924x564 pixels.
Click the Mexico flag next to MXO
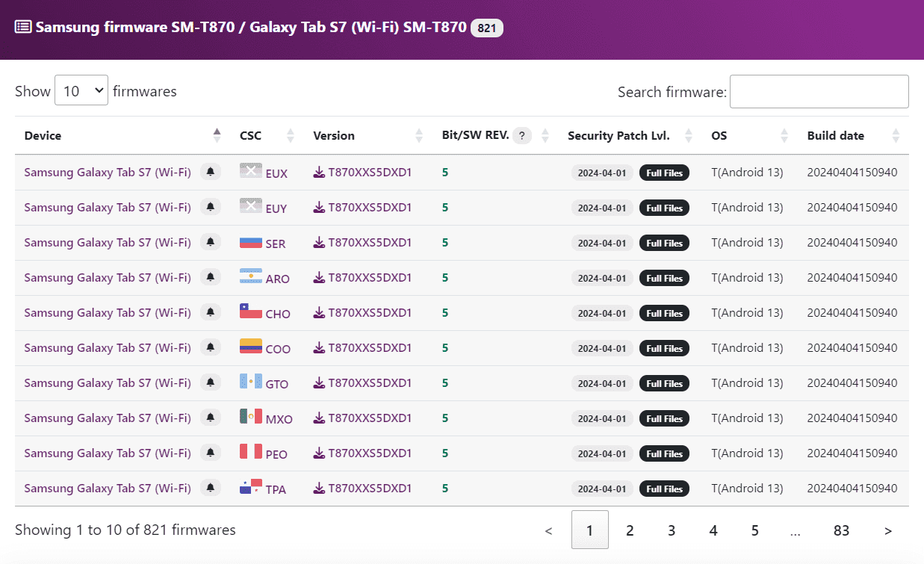click(251, 417)
